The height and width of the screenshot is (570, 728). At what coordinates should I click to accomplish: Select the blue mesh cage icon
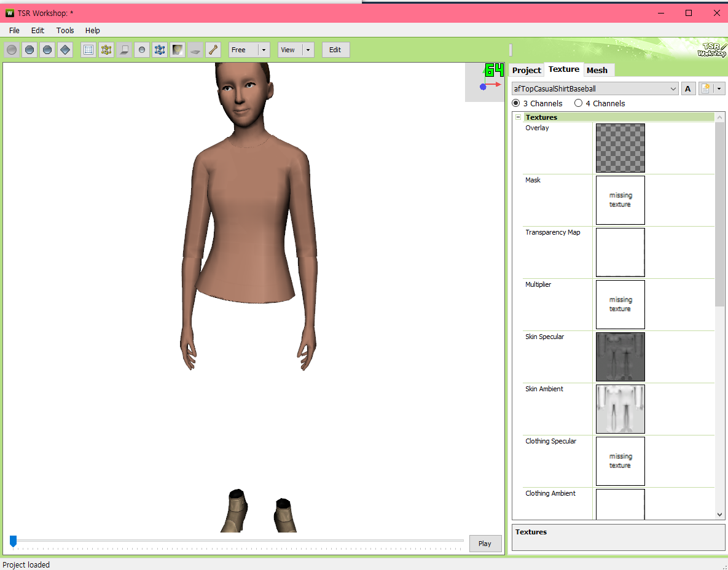pyautogui.click(x=160, y=50)
